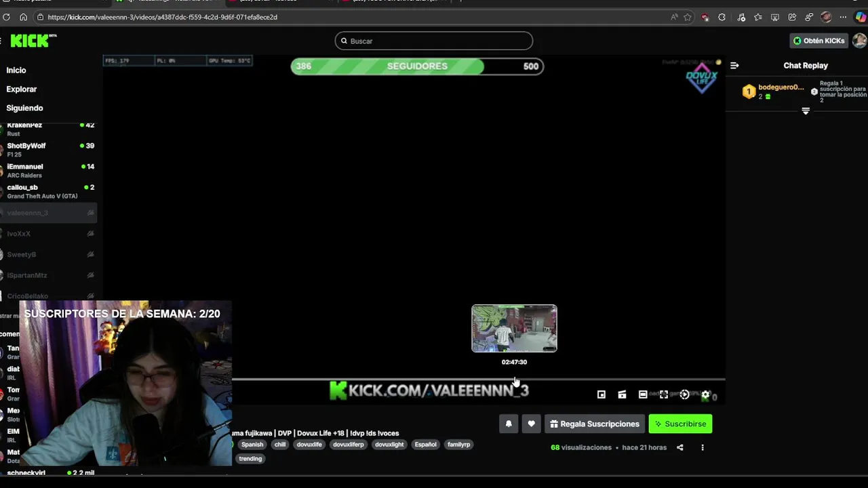Screen dimensions: 868x488
Task: Open KrakenPez channel
Action: tap(49, 129)
